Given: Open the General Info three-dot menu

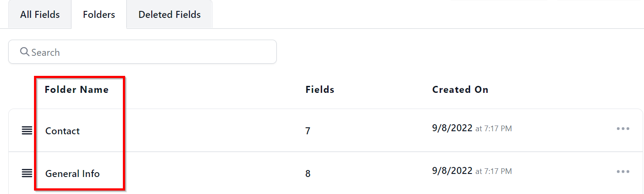Looking at the screenshot, I should [623, 171].
